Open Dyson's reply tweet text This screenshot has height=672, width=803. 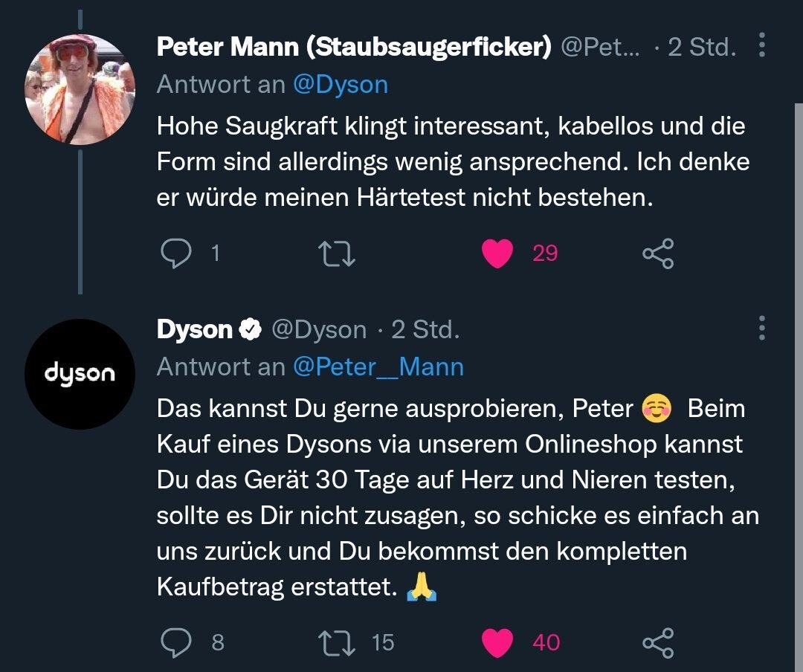pyautogui.click(x=450, y=498)
